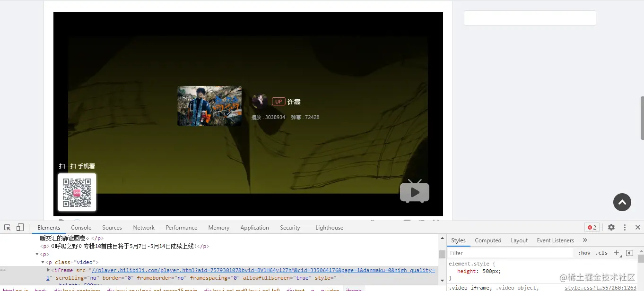The image size is (644, 291).
Task: Click the empty search box at top right
Action: 530,18
